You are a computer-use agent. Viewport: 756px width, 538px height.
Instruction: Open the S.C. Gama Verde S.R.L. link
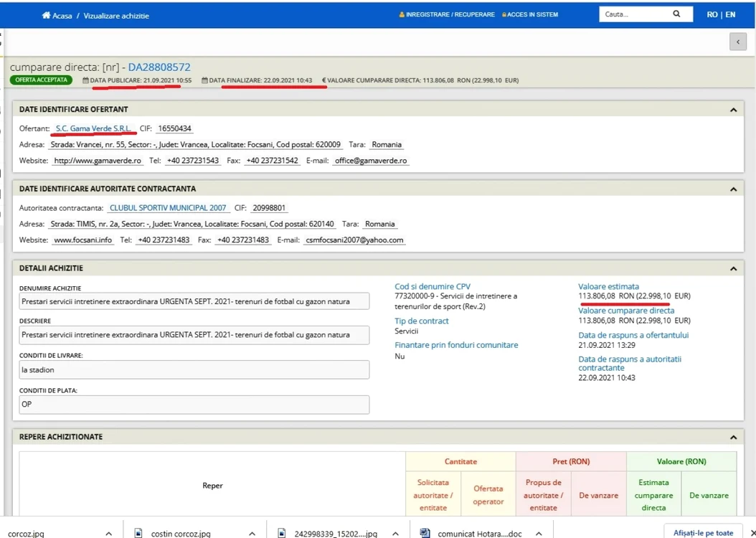point(93,128)
